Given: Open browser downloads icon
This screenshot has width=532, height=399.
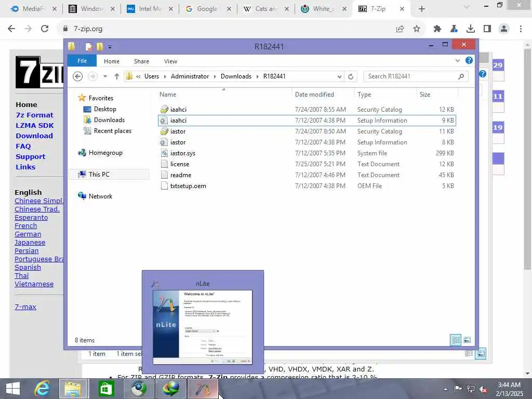Looking at the screenshot, I should tap(471, 29).
